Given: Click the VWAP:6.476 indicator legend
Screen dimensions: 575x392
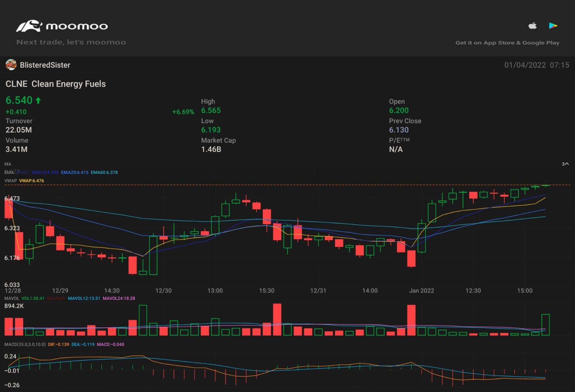Looking at the screenshot, I should [32, 181].
